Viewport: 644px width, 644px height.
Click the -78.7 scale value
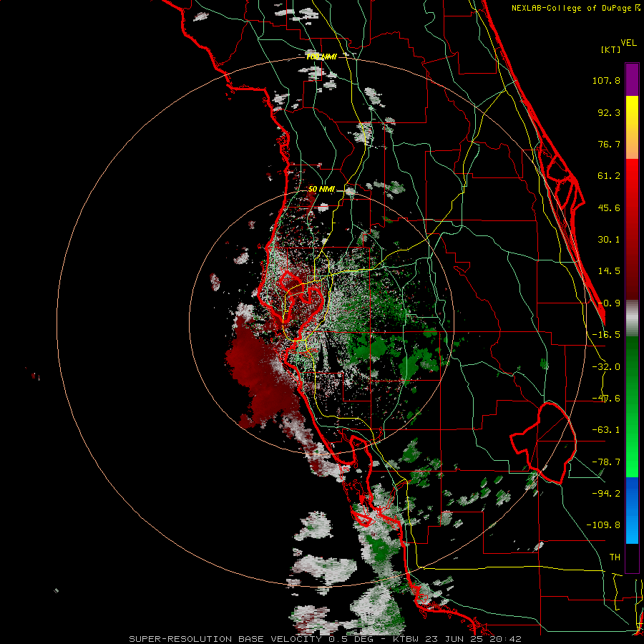(x=606, y=462)
